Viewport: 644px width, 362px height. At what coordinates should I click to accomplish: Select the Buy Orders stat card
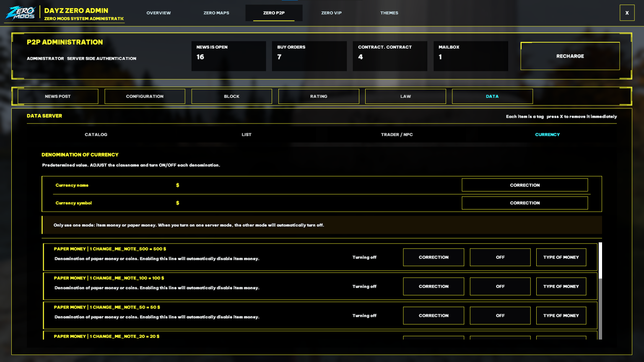pos(309,56)
